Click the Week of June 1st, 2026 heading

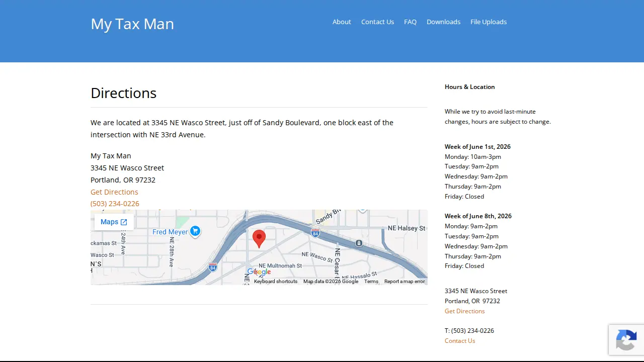(x=477, y=147)
